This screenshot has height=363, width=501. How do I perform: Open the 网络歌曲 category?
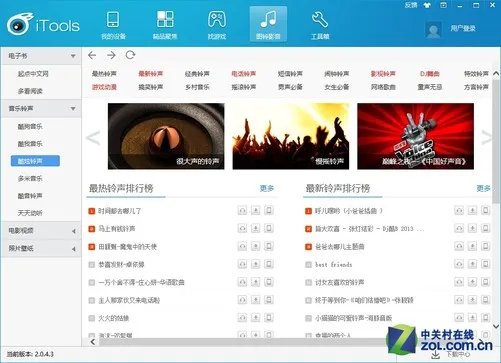coord(383,87)
